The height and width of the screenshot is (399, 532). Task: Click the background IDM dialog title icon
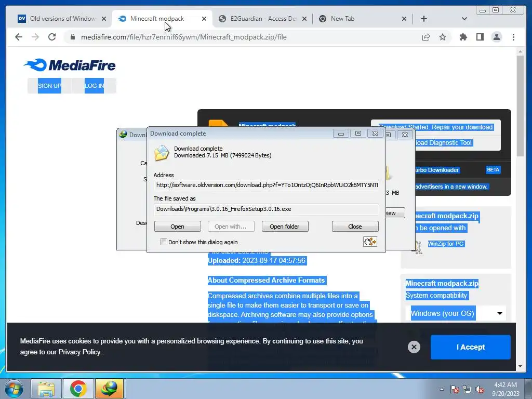pos(123,135)
